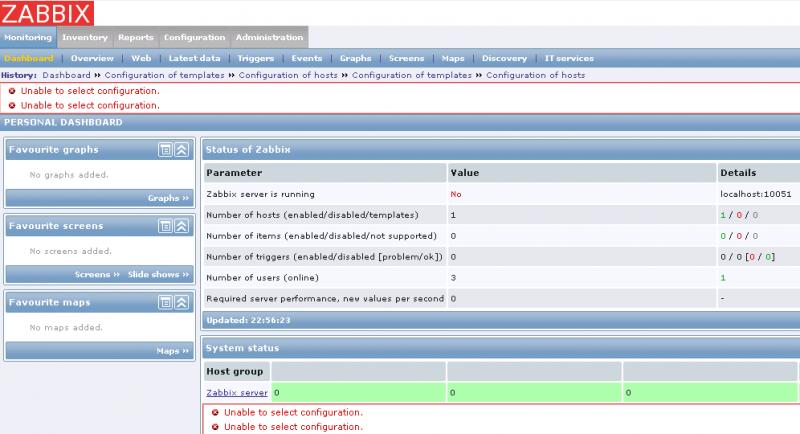Viewport: 800px width, 434px height.
Task: Open the Configuration tab
Action: [194, 37]
